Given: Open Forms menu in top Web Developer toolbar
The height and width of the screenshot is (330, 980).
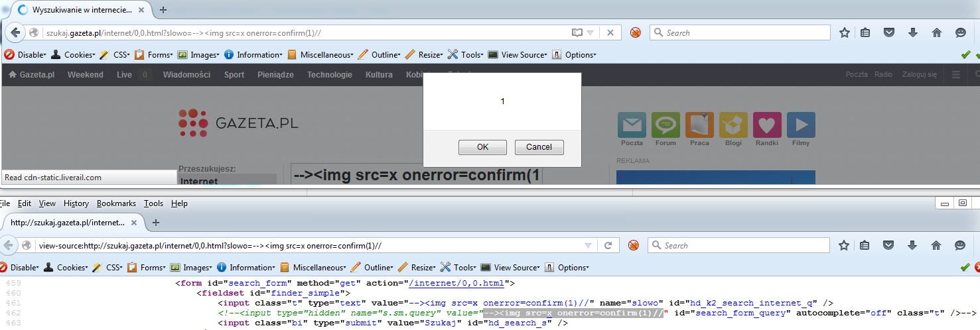Looking at the screenshot, I should (x=154, y=54).
